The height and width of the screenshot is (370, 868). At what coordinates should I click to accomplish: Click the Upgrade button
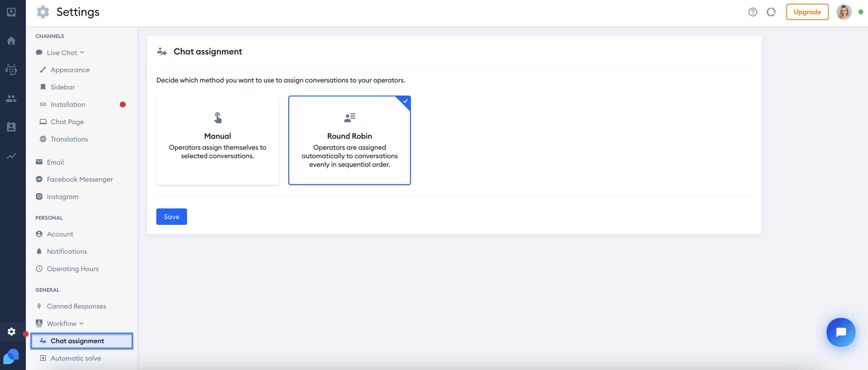coord(807,12)
